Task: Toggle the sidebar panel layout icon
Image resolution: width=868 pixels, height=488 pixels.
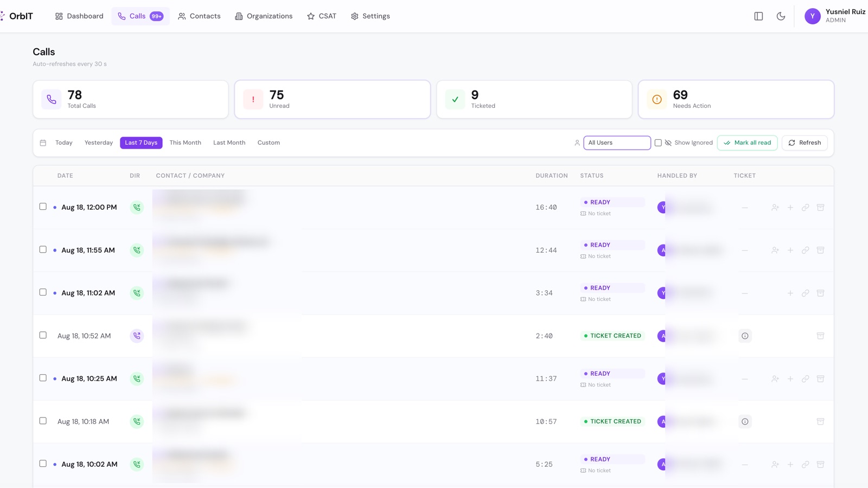Action: (x=758, y=16)
